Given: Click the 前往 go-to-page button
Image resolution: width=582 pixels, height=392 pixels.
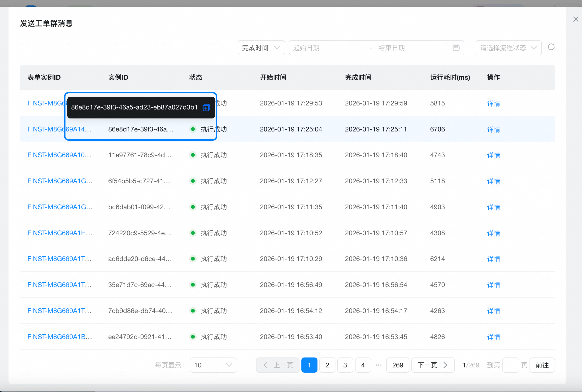Looking at the screenshot, I should [x=542, y=365].
